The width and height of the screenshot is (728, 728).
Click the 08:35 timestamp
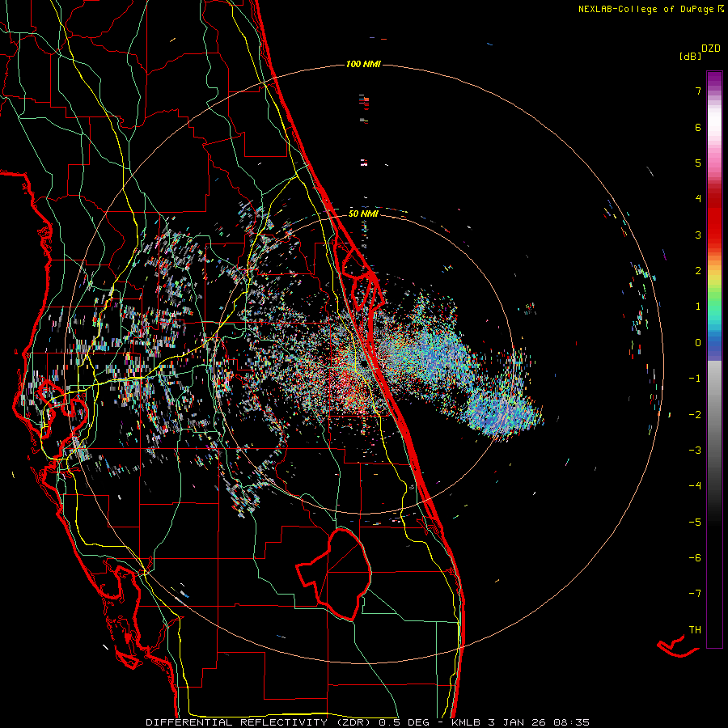[573, 722]
